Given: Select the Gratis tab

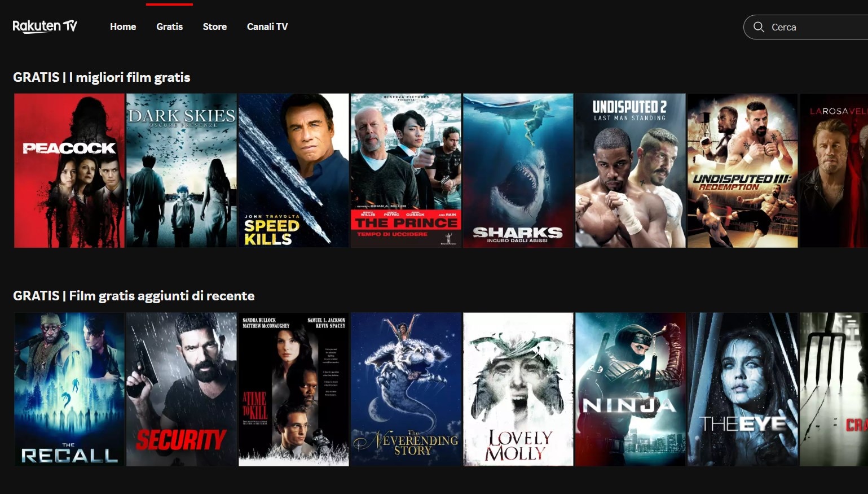Looking at the screenshot, I should (170, 27).
